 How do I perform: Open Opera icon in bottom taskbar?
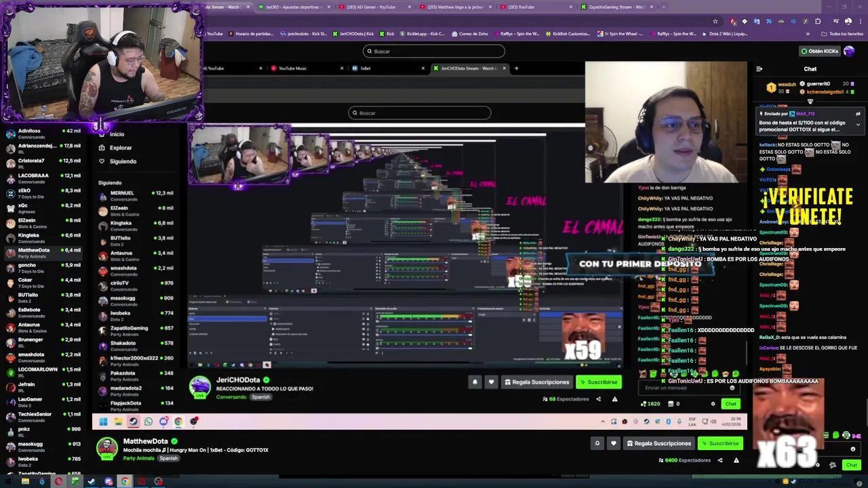point(58,482)
